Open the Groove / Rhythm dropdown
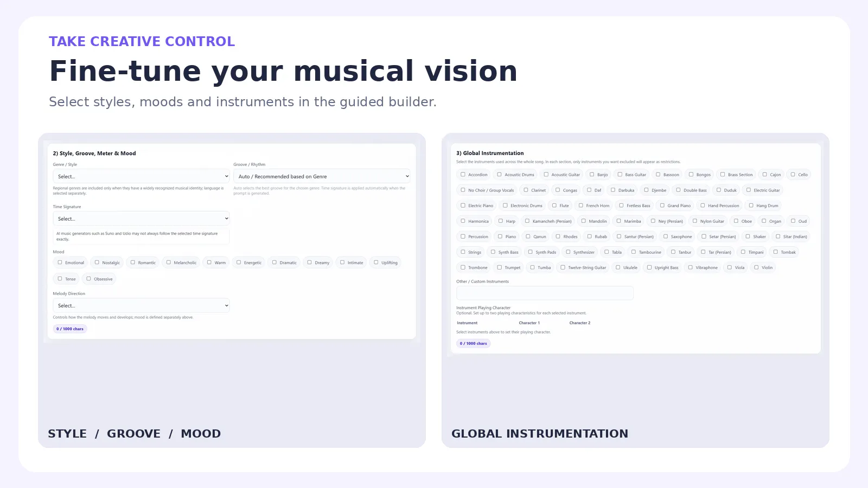Image resolution: width=868 pixels, height=488 pixels. (x=322, y=176)
